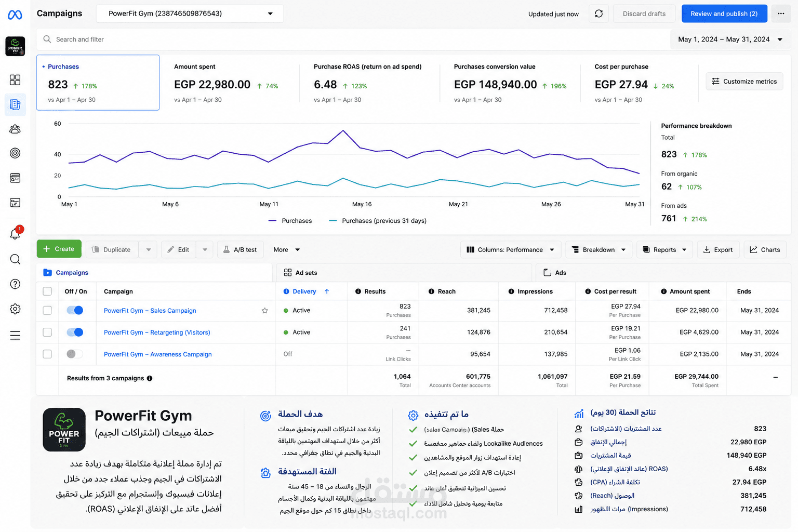Click the Discard drafts button
The width and height of the screenshot is (798, 532).
coord(644,14)
